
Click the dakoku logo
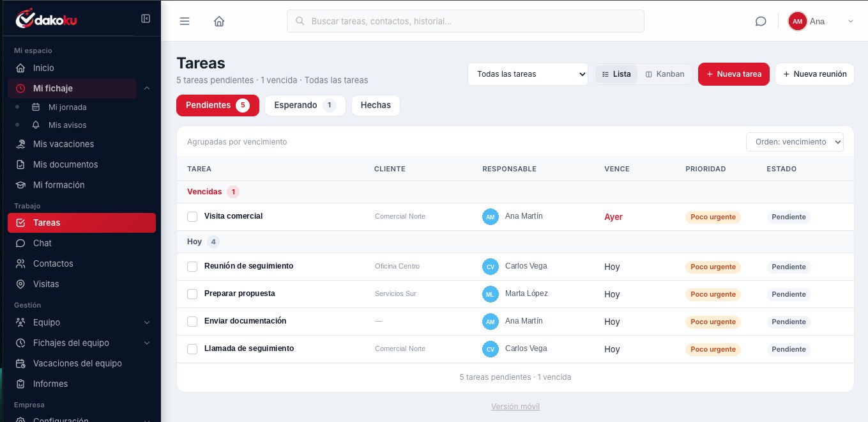click(x=46, y=19)
